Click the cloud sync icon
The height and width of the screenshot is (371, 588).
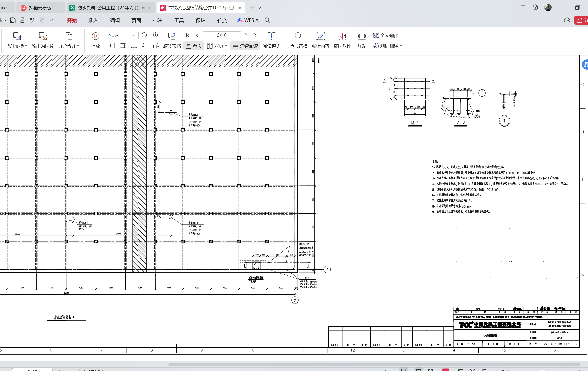(567, 20)
